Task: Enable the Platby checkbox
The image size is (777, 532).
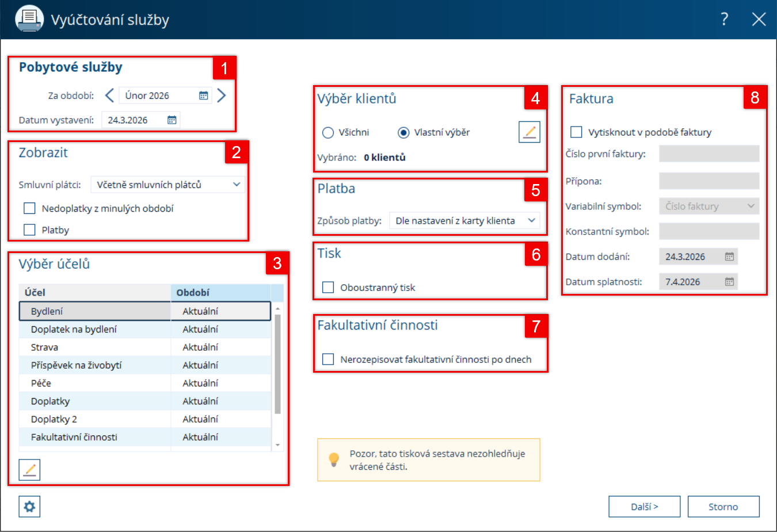Action: [29, 230]
